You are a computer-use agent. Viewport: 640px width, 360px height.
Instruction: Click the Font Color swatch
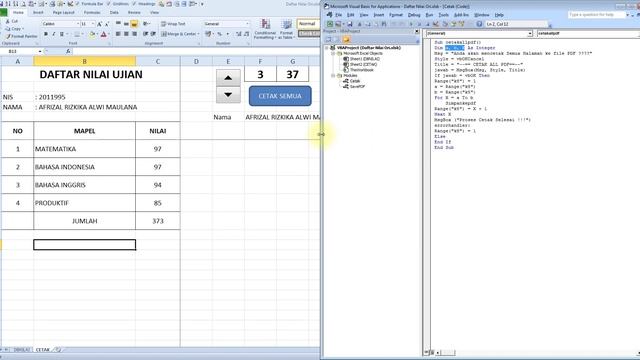104,34
